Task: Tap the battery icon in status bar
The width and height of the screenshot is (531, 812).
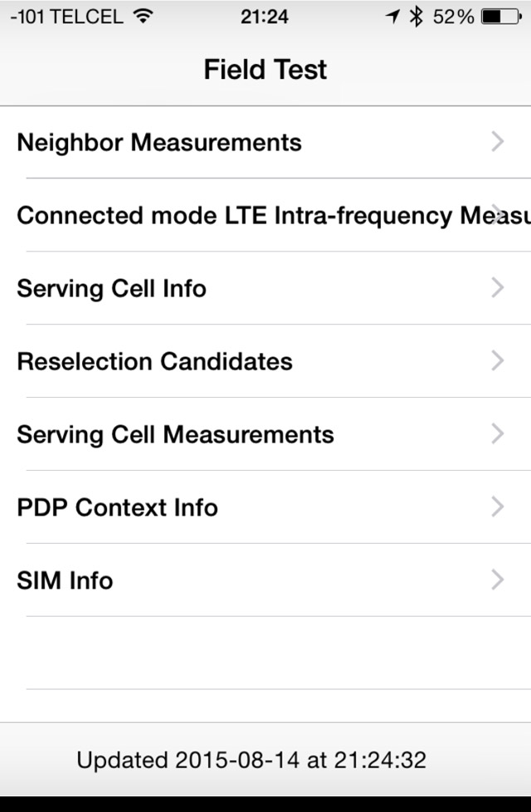Action: pyautogui.click(x=500, y=16)
